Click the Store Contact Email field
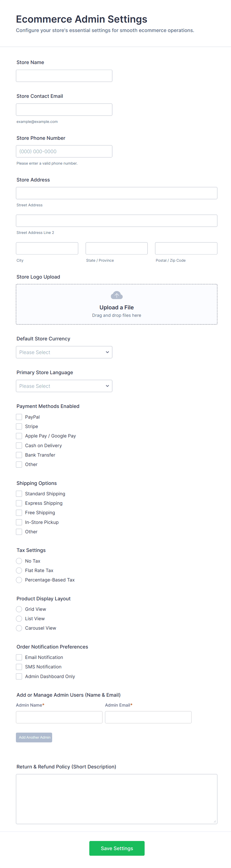 coord(64,109)
